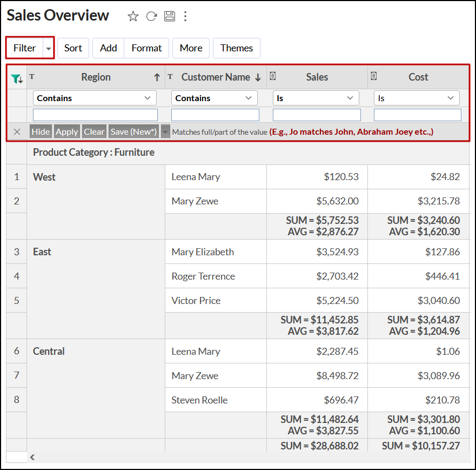The width and height of the screenshot is (476, 470).
Task: Click the green filter funnel icon
Action: [17, 79]
